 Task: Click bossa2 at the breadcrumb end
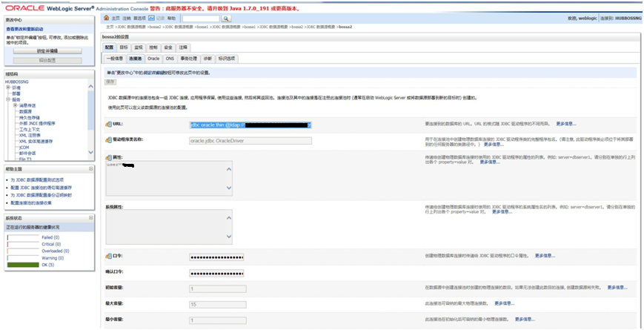345,27
